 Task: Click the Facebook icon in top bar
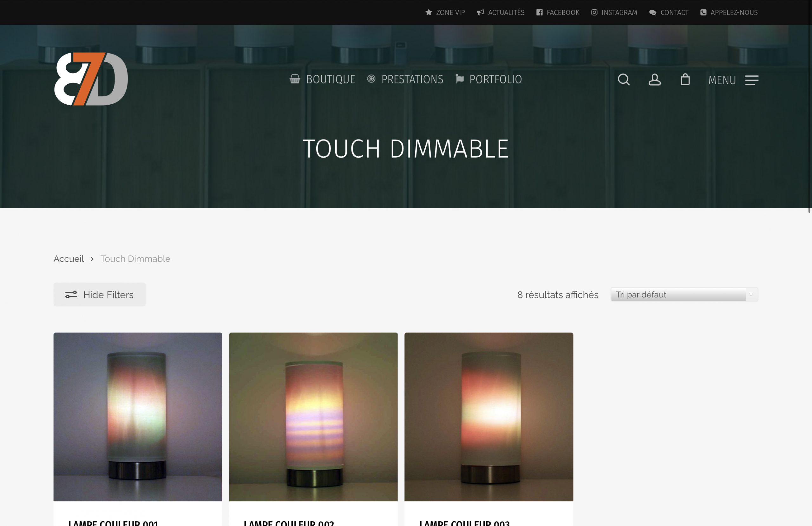pos(540,13)
